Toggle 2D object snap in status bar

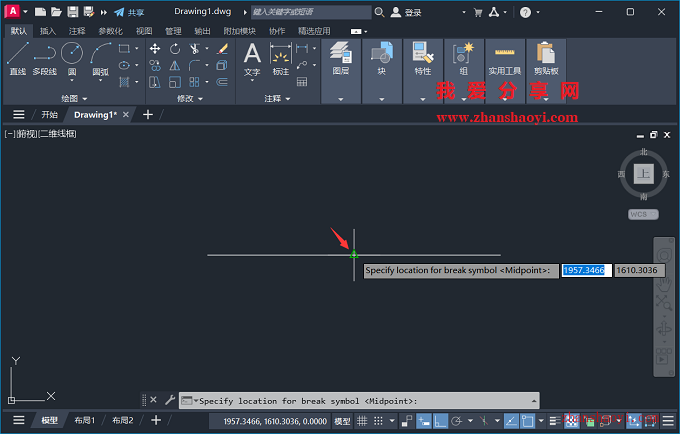point(527,421)
